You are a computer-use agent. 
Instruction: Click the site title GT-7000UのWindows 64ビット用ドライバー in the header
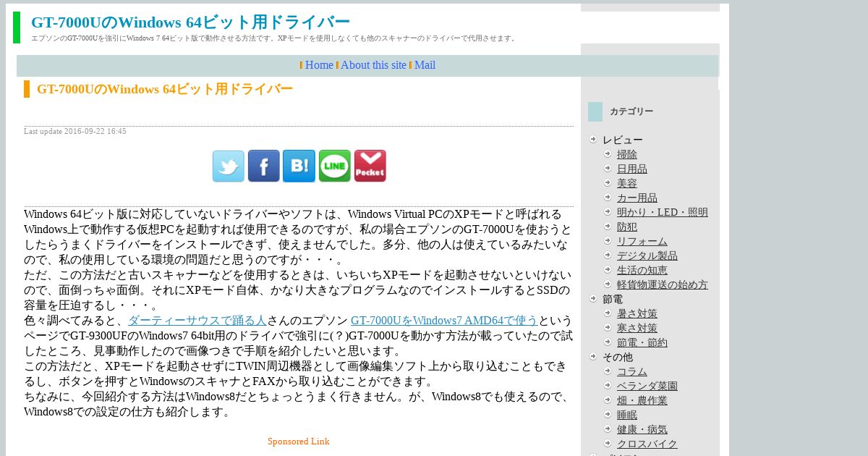[x=190, y=22]
